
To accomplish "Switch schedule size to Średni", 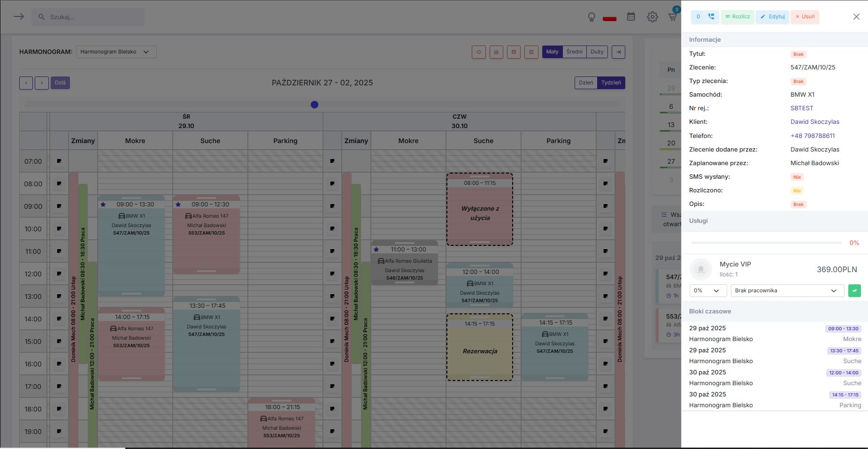I will [574, 52].
